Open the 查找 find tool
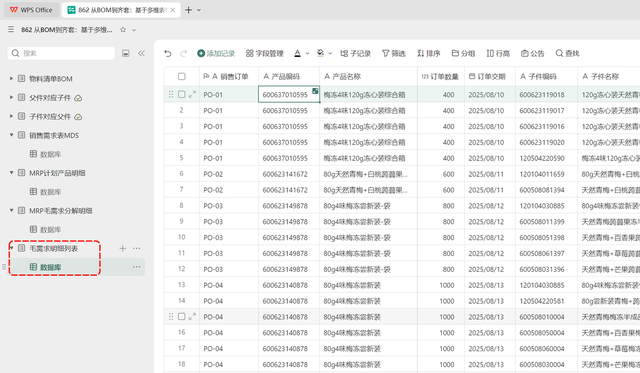Viewport: 640px width, 373px height. tap(567, 53)
